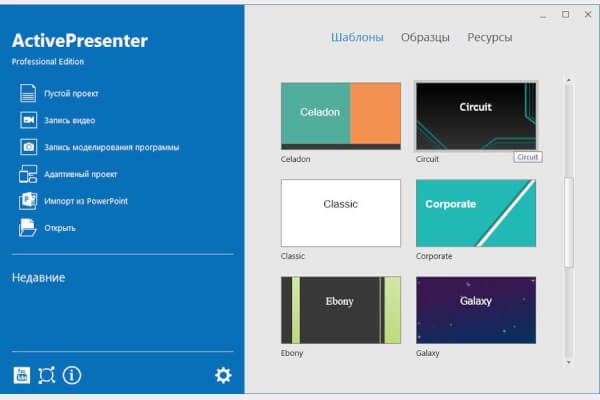Image resolution: width=600 pixels, height=400 pixels.
Task: Select the Corporate template thumbnail
Action: 476,213
